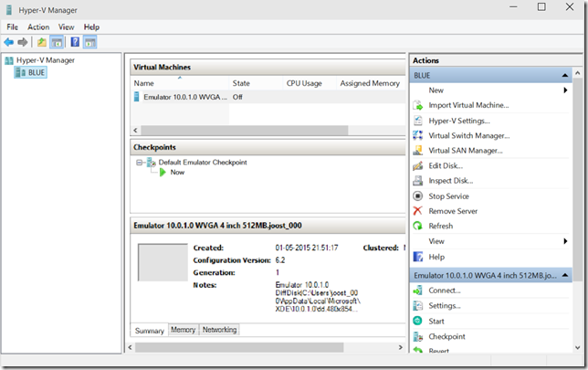Click the Help icon in Actions pane
This screenshot has width=588, height=370.
[x=418, y=257]
